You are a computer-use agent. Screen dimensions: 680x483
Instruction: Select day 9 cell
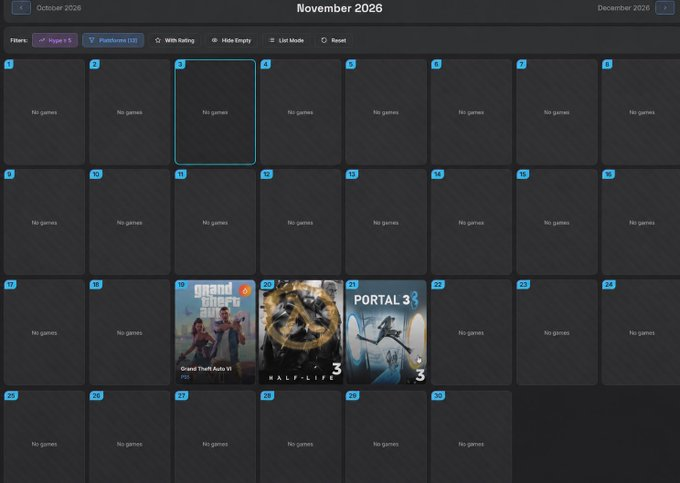[44, 222]
